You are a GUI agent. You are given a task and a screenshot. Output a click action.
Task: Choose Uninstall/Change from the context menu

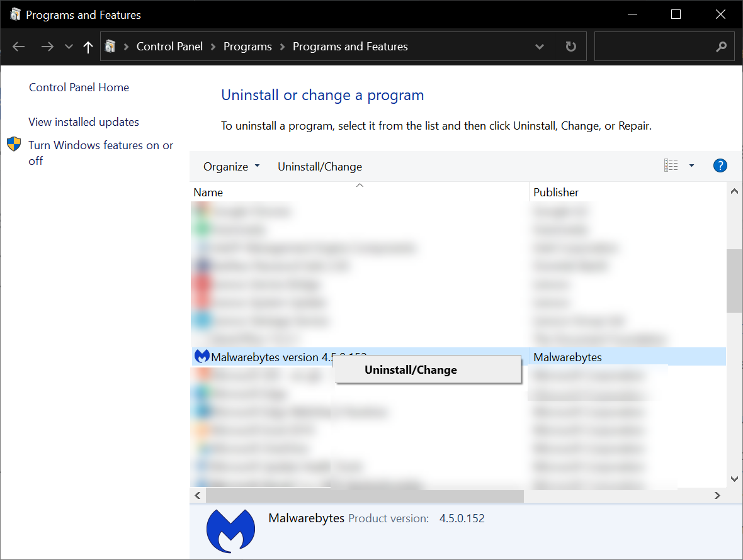(x=411, y=369)
